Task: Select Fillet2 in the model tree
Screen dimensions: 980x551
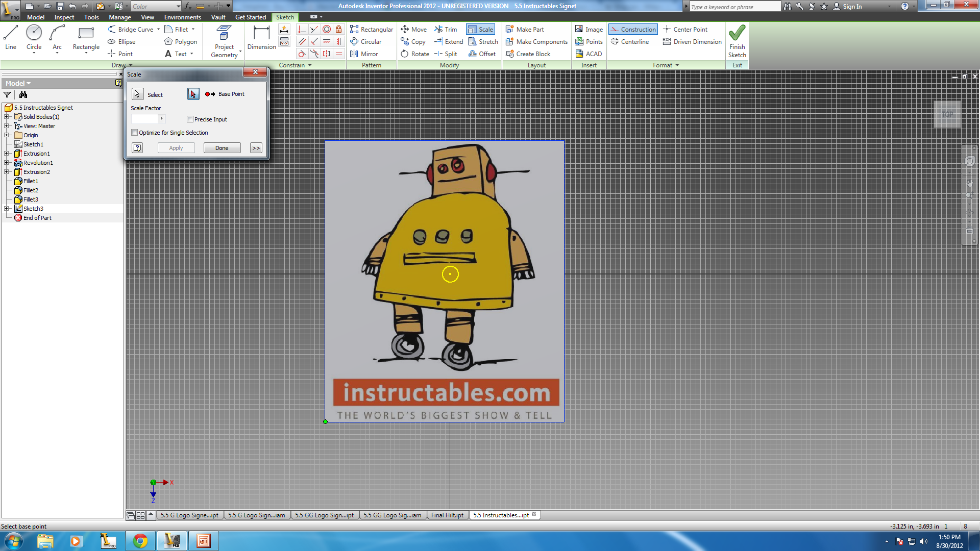Action: 31,190
